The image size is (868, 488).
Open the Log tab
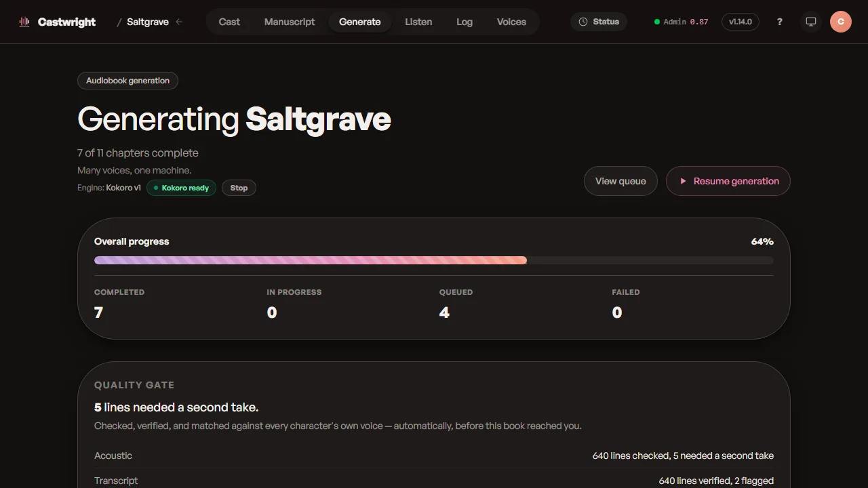[465, 22]
